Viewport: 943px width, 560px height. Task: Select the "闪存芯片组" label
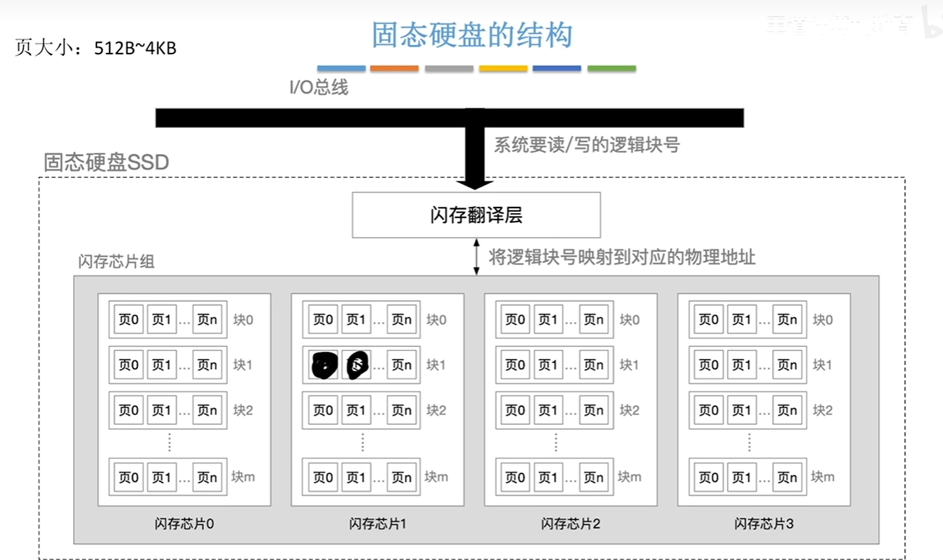coord(116,262)
